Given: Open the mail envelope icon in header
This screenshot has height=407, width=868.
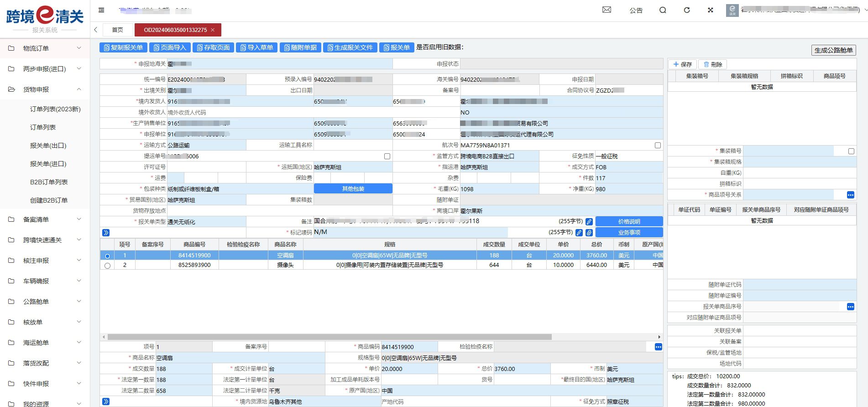Looking at the screenshot, I should [607, 10].
